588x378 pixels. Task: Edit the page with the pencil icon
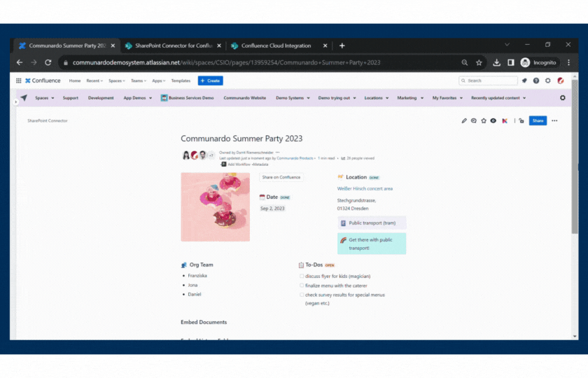coord(464,120)
